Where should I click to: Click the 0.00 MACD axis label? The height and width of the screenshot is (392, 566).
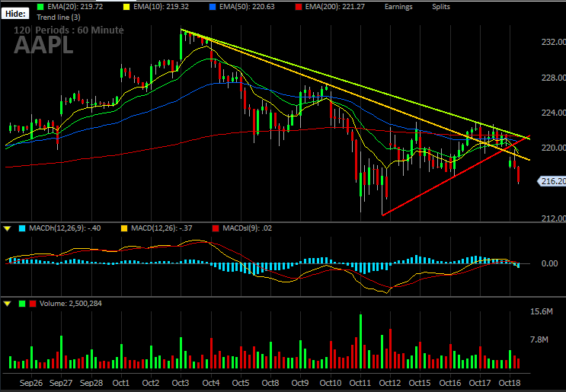[550, 263]
